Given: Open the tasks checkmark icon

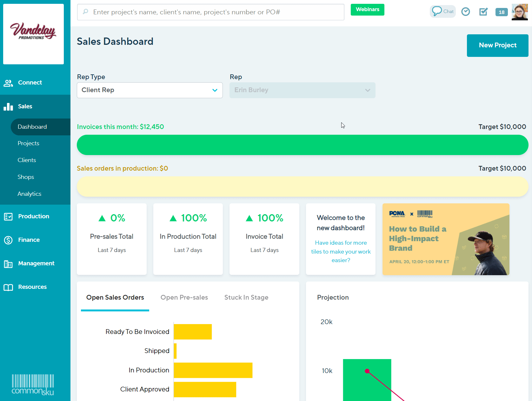Looking at the screenshot, I should 483,12.
